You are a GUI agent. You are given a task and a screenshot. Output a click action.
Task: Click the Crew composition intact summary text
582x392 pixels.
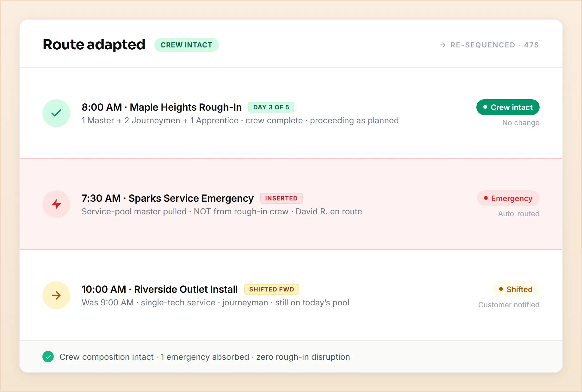pyautogui.click(x=205, y=357)
